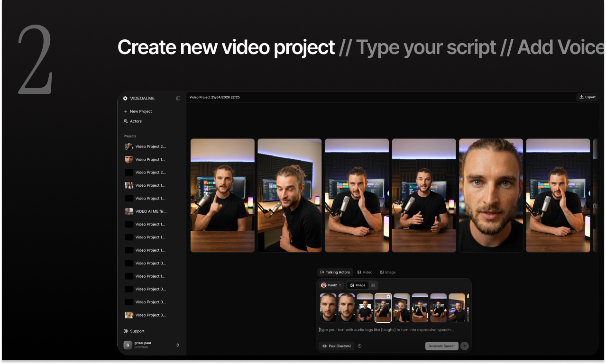Start a New Project with the plus icon
Screen dimensions: 606x364
point(126,111)
